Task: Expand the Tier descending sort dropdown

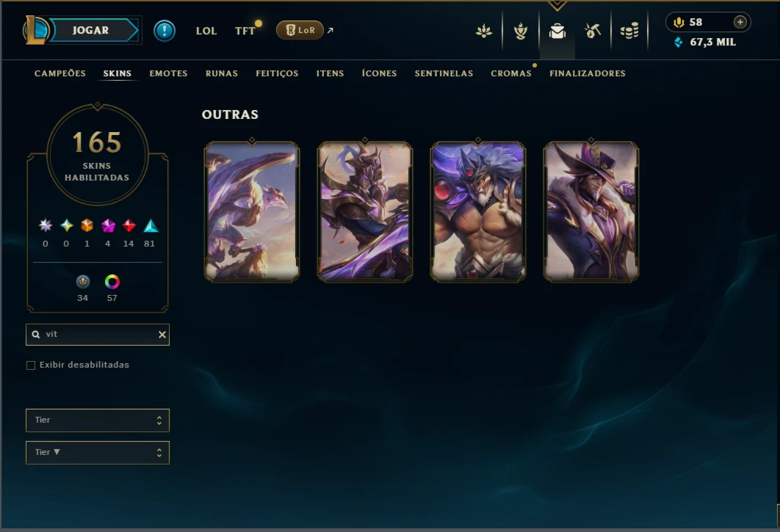Action: tap(98, 453)
